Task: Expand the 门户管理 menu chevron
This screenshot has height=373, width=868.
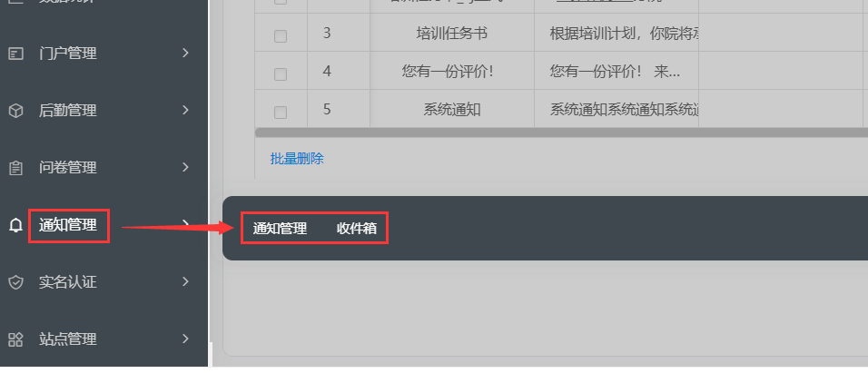Action: (186, 54)
